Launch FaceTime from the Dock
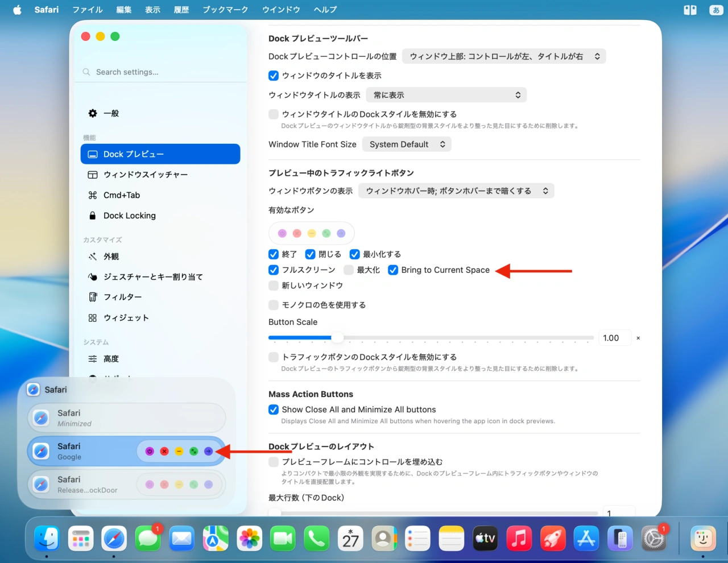 click(x=283, y=538)
